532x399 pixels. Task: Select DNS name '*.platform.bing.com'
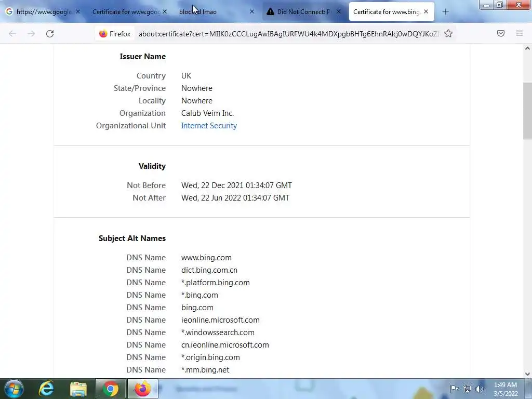pos(216,283)
